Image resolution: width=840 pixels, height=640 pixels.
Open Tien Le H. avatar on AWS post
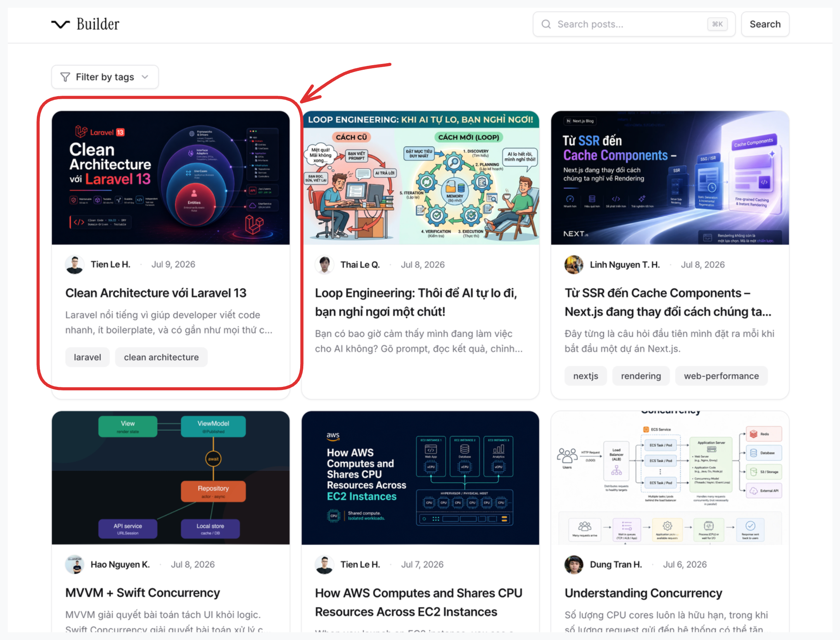[324, 565]
